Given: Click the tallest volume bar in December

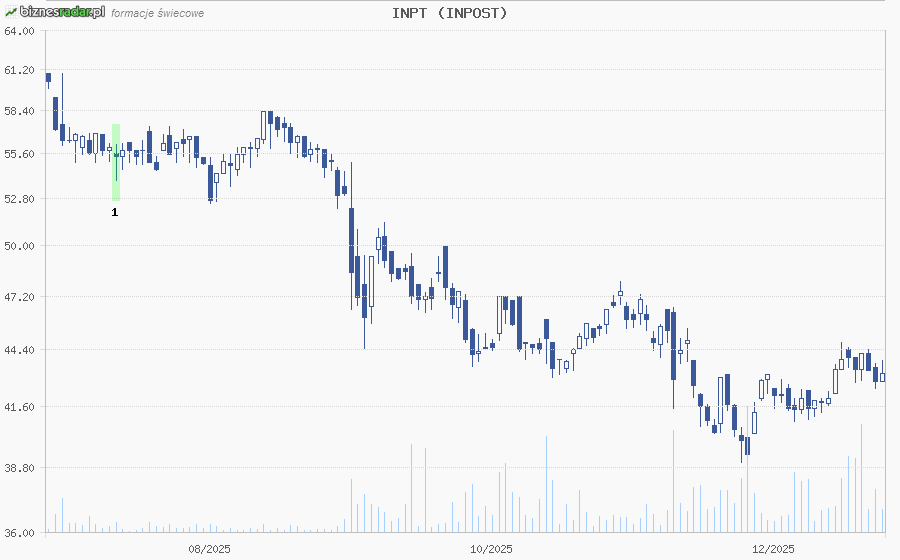Looking at the screenshot, I should click(861, 480).
